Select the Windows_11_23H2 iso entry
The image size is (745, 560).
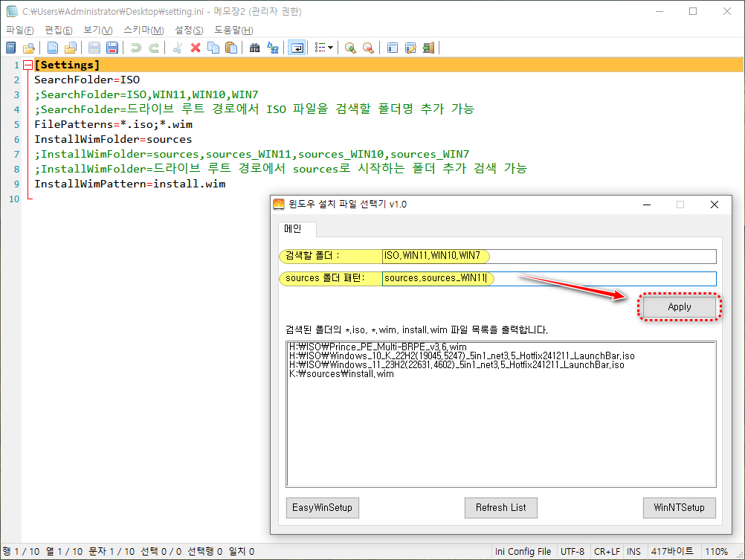(456, 364)
